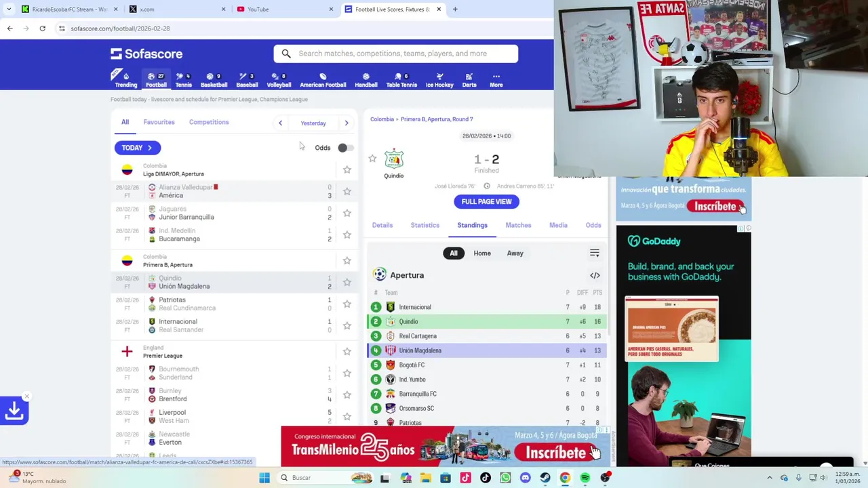Open the Baseball sport category

247,79
